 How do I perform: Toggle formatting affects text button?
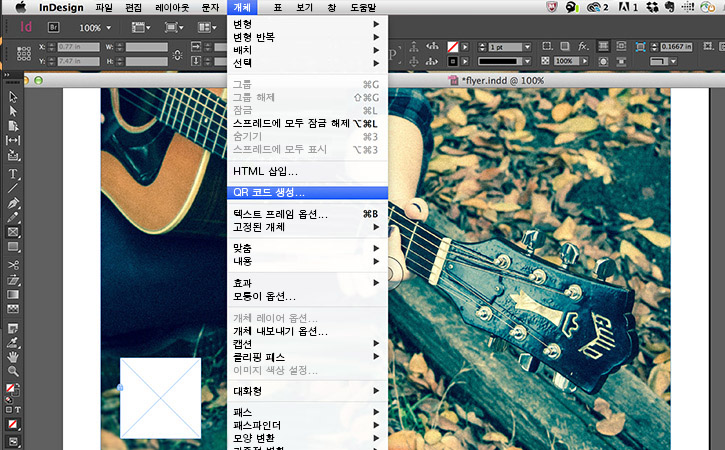point(18,410)
